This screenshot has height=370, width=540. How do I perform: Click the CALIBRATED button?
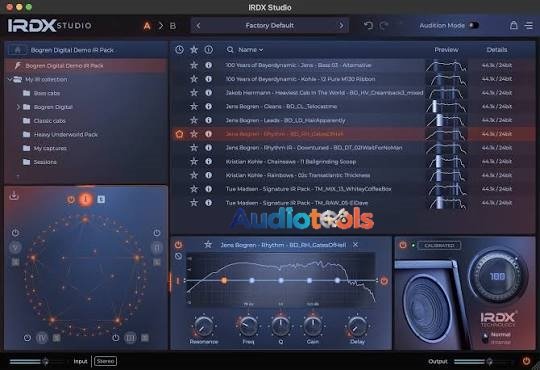pos(439,246)
